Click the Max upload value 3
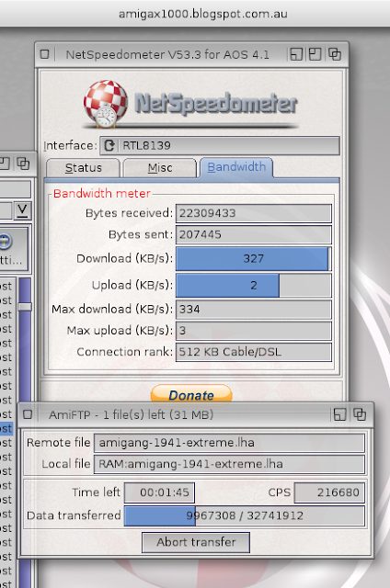Screen dimensions: 390x588 click(254, 331)
